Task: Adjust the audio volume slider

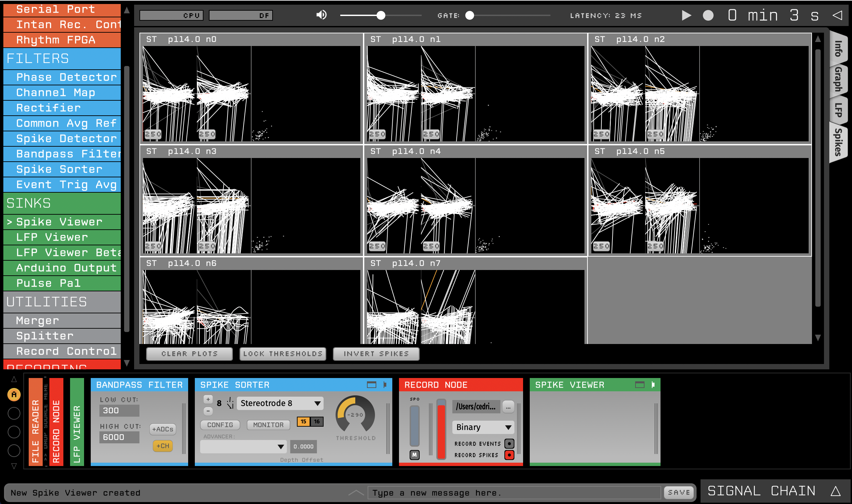Action: pos(381,15)
